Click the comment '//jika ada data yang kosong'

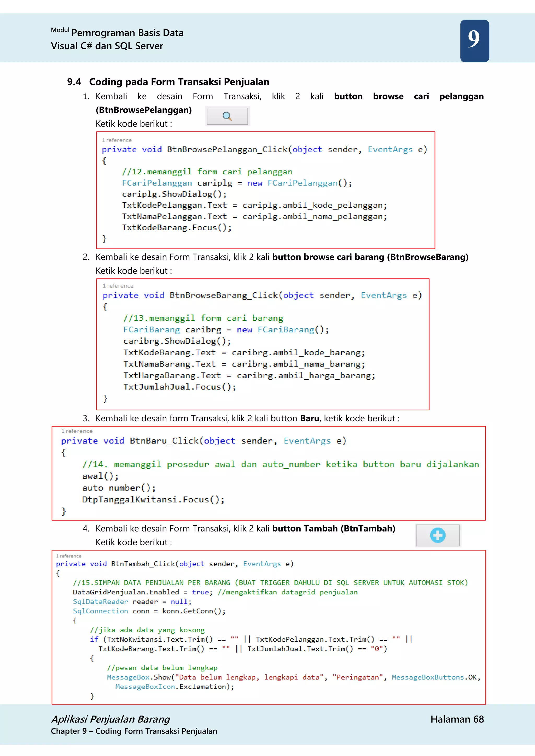click(x=147, y=630)
